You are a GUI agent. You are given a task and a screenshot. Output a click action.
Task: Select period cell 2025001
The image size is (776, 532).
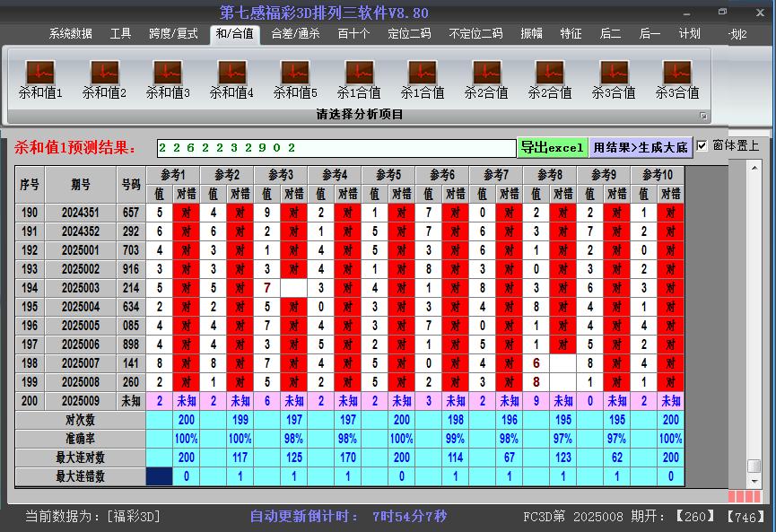click(81, 250)
